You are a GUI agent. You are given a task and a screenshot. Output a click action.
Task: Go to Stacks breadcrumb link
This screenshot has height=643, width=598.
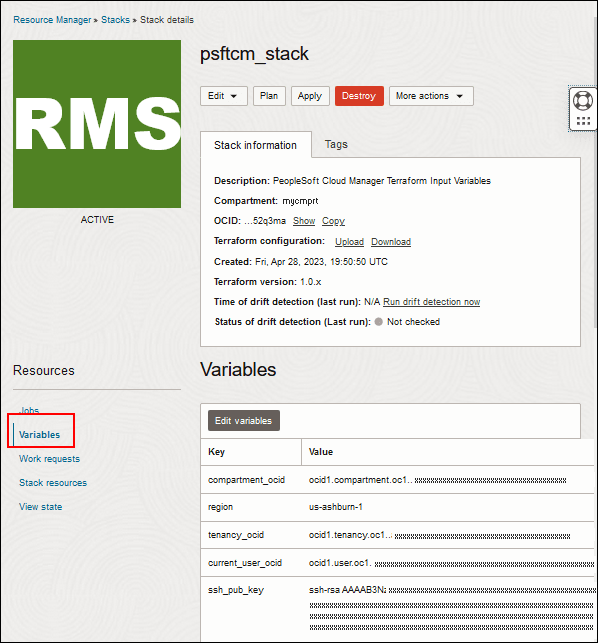[115, 20]
